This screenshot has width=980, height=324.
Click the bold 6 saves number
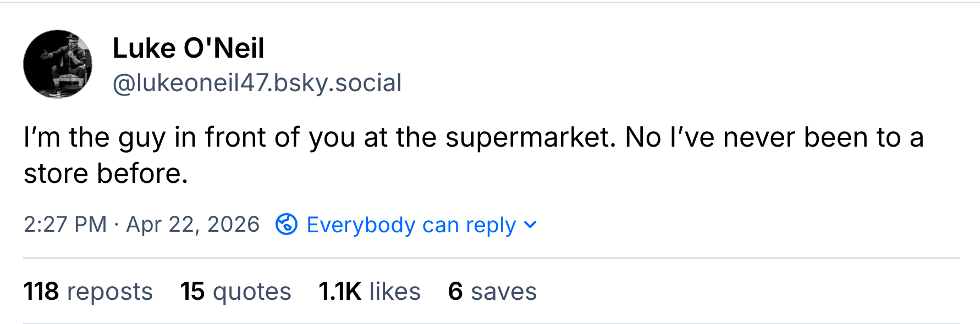coord(455,291)
